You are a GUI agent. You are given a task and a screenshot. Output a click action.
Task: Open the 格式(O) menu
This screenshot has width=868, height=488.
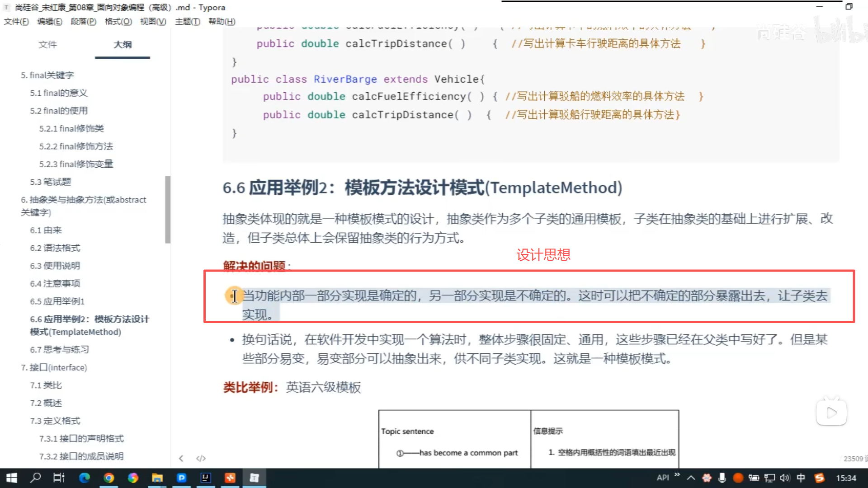pyautogui.click(x=118, y=21)
